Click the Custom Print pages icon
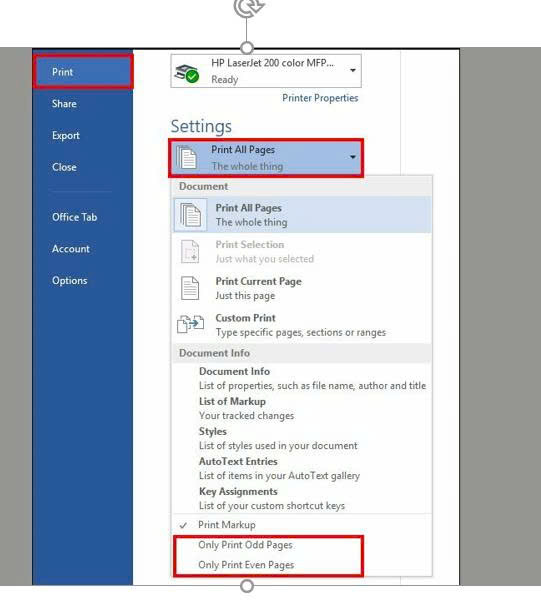This screenshot has width=541, height=605. point(190,324)
